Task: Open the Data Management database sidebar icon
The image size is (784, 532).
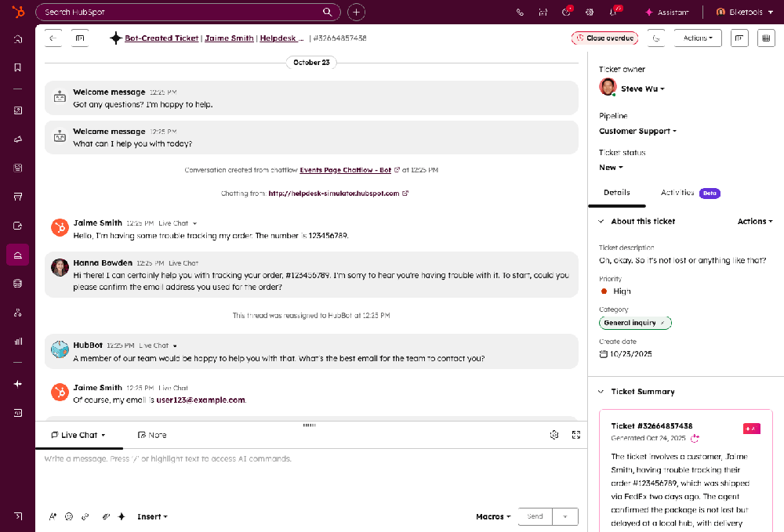Action: pyautogui.click(x=17, y=284)
